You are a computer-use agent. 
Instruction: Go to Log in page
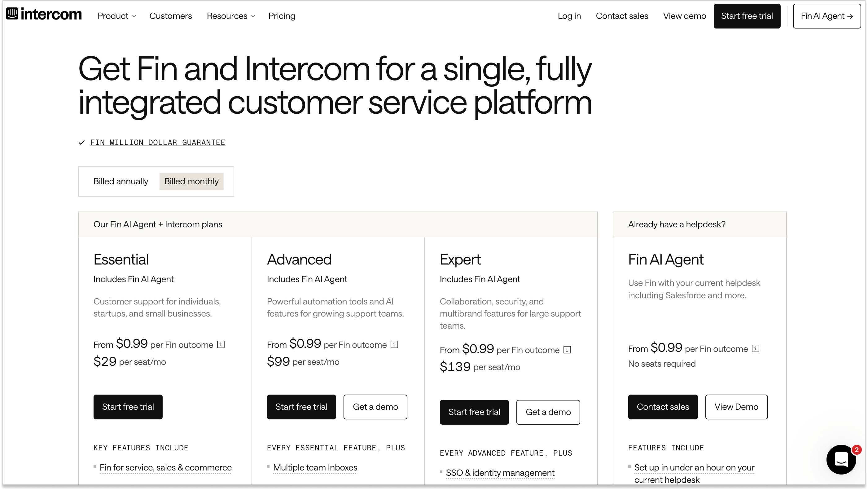click(569, 16)
